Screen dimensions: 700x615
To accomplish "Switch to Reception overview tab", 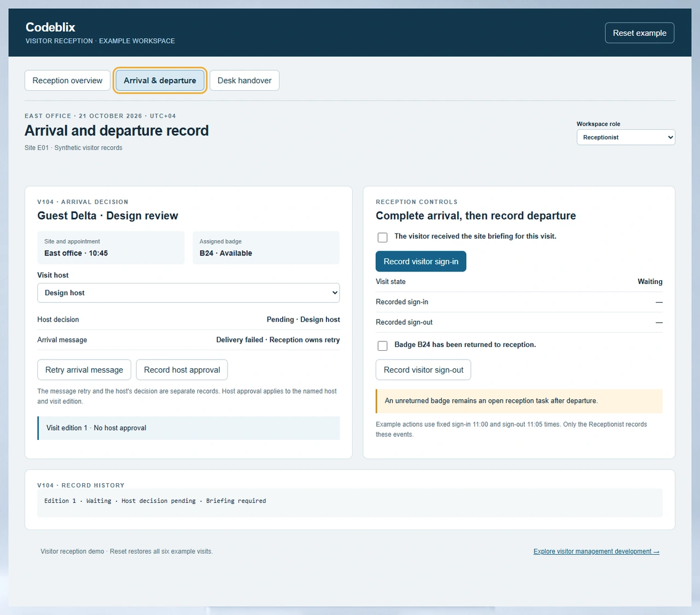I will [x=67, y=80].
